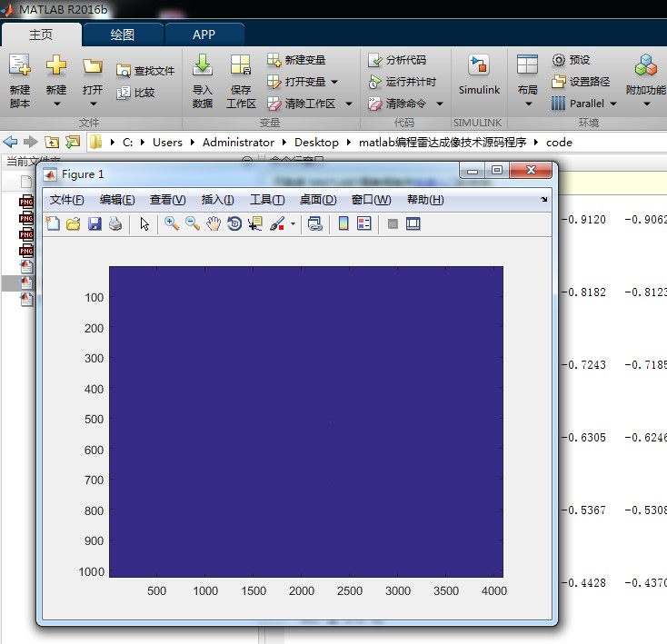Click the yellow plus New icon
667x644 pixels.
[56, 65]
